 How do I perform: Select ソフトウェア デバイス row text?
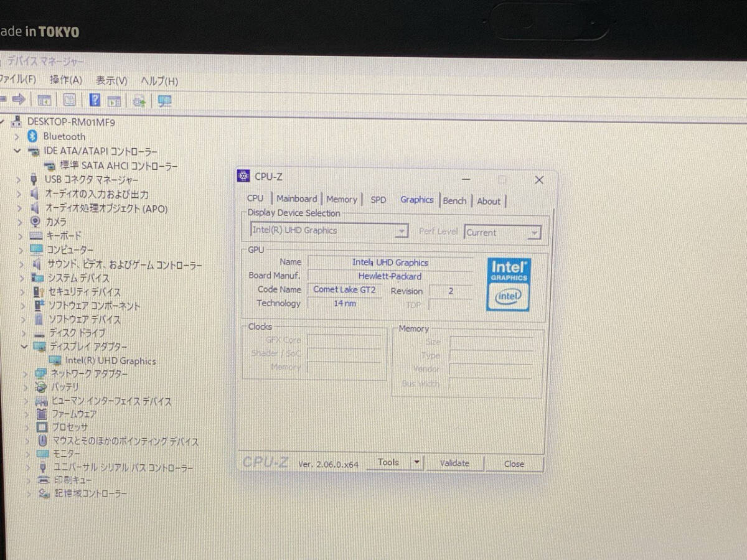(85, 319)
